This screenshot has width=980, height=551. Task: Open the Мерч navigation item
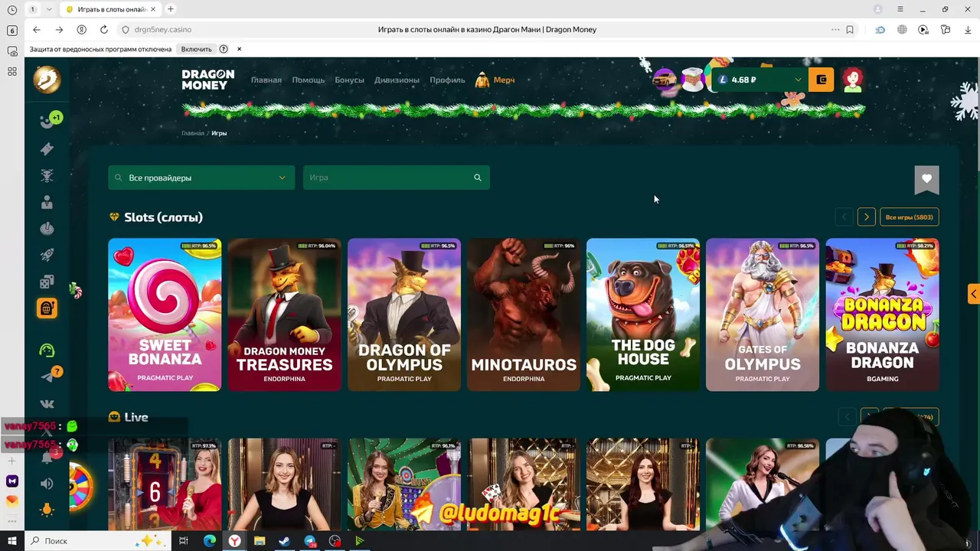tap(495, 80)
